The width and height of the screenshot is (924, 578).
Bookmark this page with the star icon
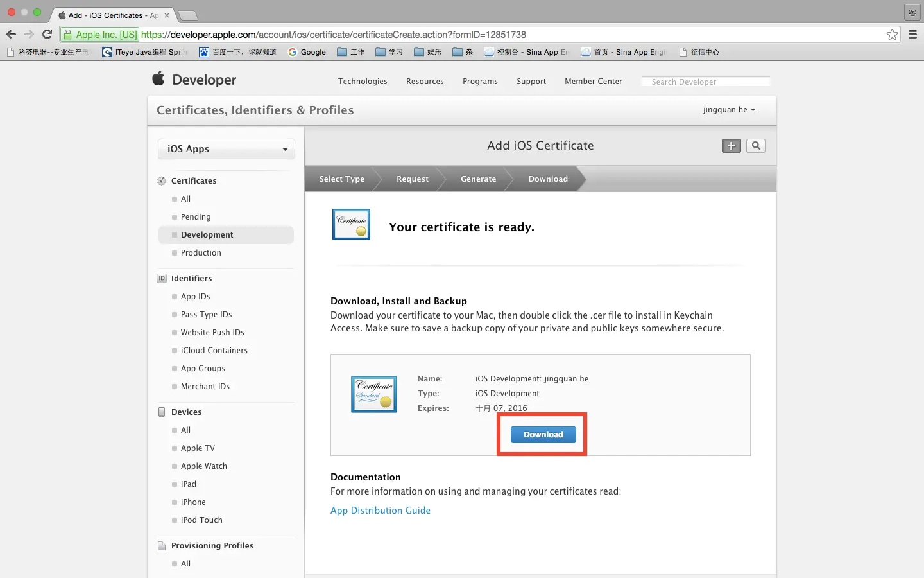coord(892,35)
